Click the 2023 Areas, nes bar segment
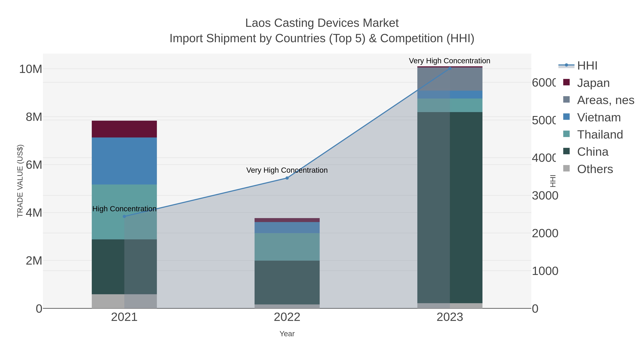Screen dimensions: 644x362 click(450, 79)
